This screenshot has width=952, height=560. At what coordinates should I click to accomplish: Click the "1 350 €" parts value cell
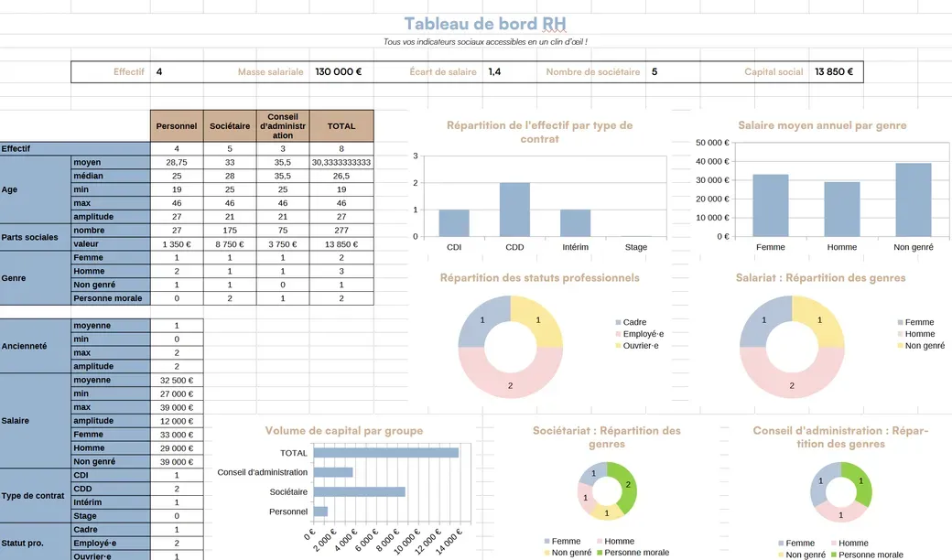(x=177, y=244)
